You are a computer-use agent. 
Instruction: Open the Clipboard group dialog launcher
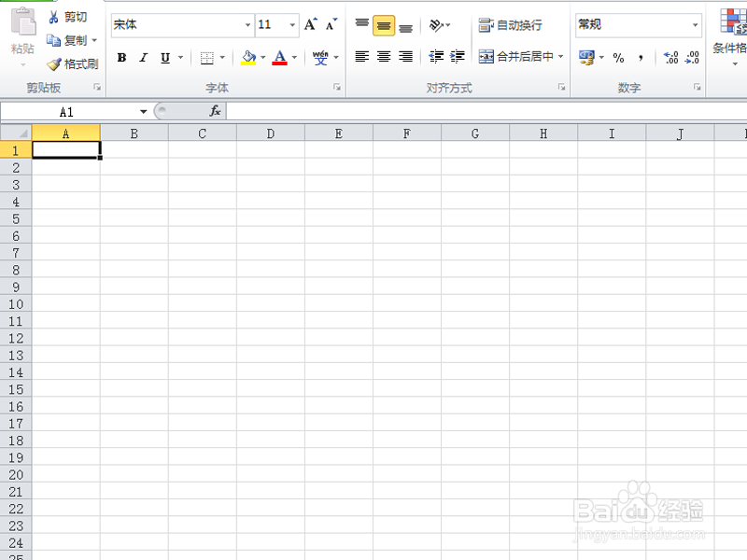97,87
